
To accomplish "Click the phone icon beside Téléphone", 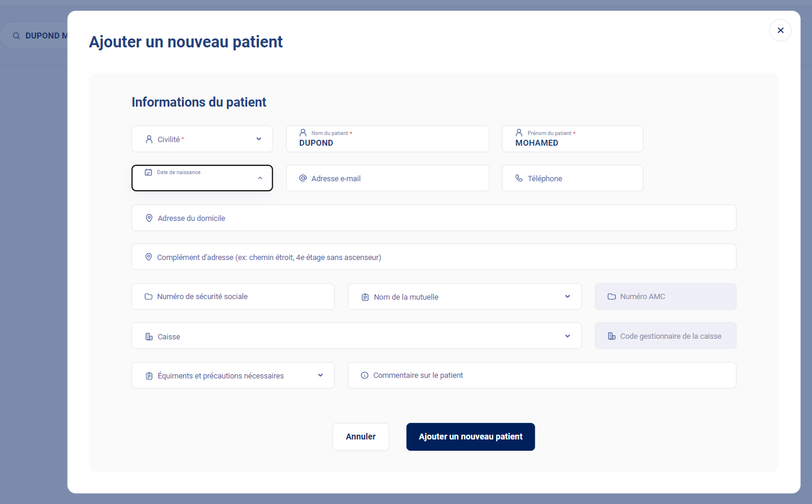I will [519, 178].
